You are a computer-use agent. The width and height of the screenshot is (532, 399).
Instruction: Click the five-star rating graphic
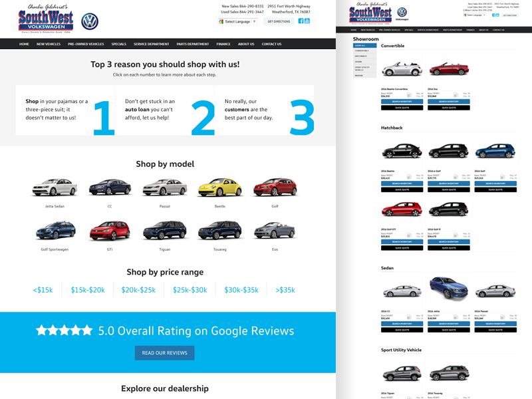coord(64,330)
